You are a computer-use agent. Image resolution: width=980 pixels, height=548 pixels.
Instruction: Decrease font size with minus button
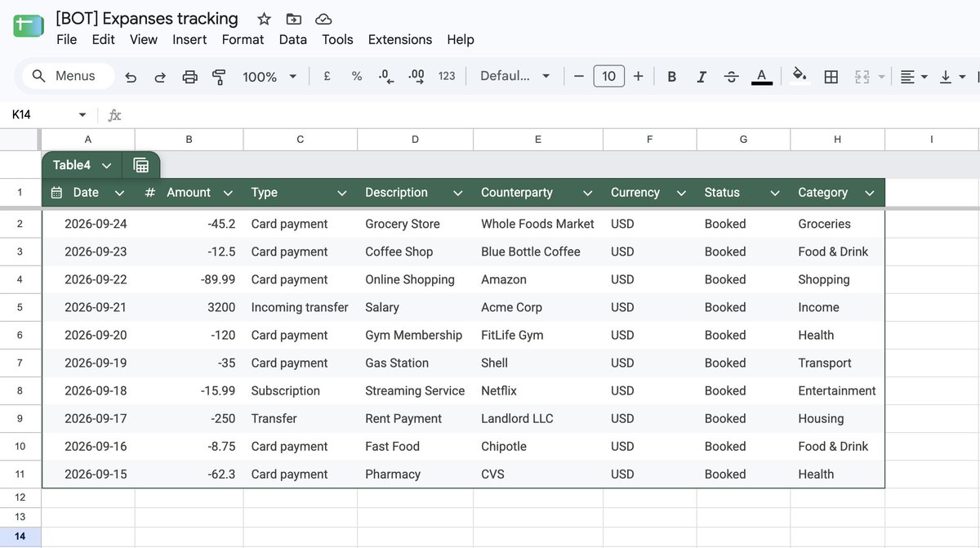579,76
